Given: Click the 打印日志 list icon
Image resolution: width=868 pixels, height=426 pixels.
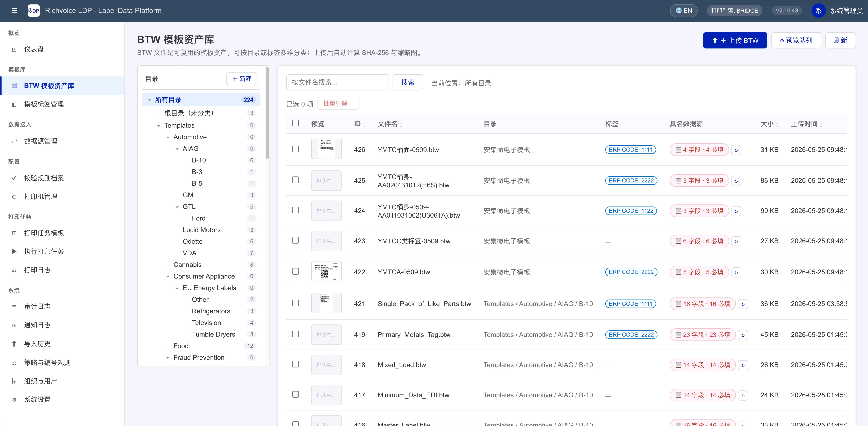Looking at the screenshot, I should (x=14, y=270).
